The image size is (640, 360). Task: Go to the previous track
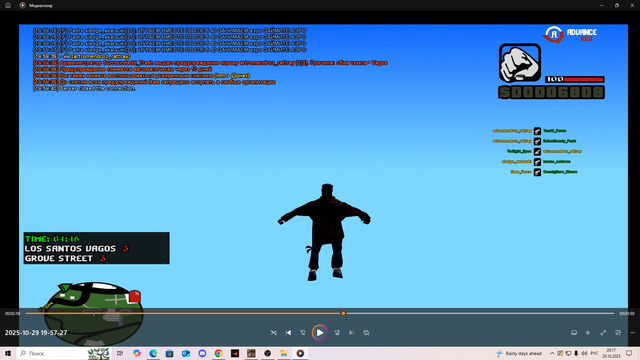pyautogui.click(x=288, y=333)
